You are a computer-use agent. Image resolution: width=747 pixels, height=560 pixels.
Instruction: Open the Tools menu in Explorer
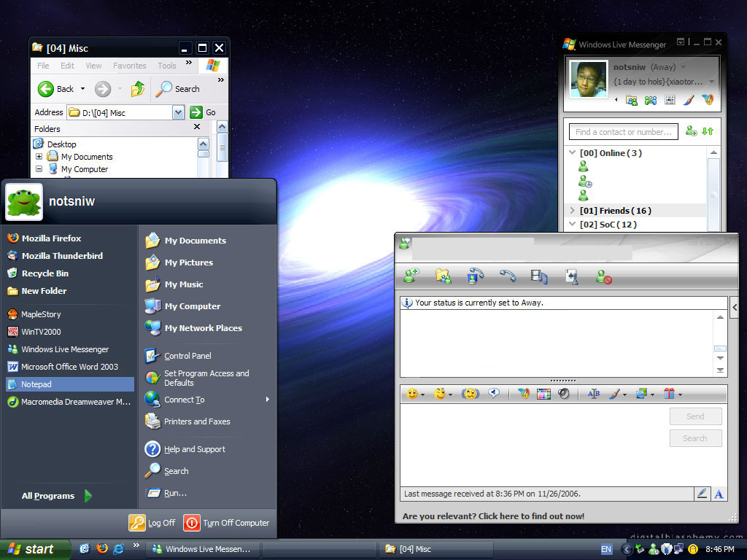click(x=167, y=66)
